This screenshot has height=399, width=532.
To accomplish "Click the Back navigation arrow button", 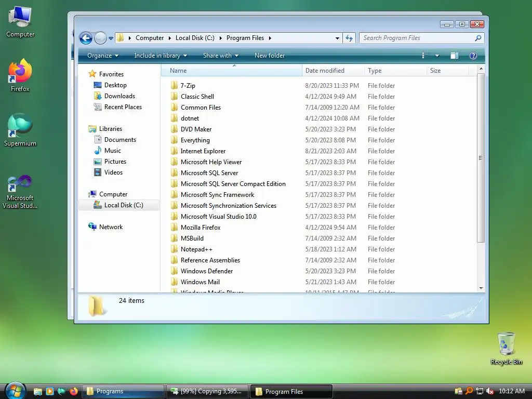I will click(86, 38).
